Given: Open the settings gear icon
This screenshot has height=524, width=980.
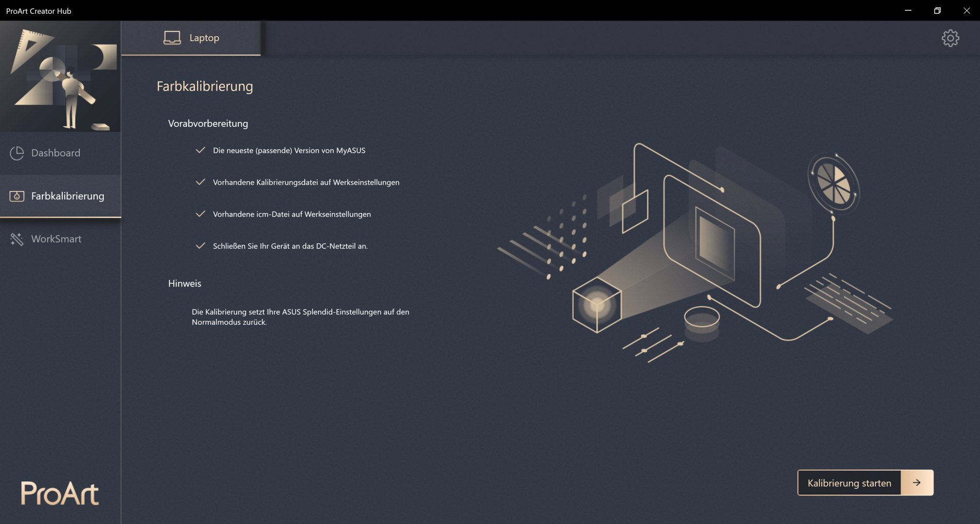Looking at the screenshot, I should click(x=950, y=38).
